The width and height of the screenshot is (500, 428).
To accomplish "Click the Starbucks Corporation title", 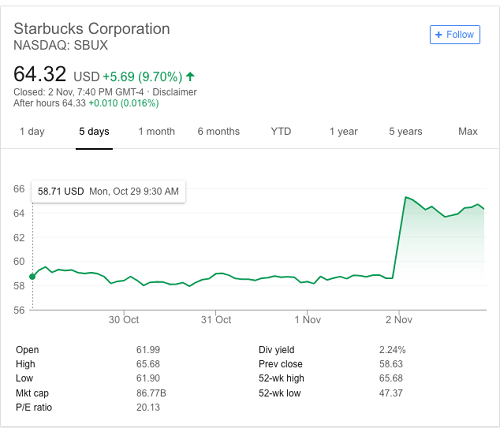I will coord(92,29).
